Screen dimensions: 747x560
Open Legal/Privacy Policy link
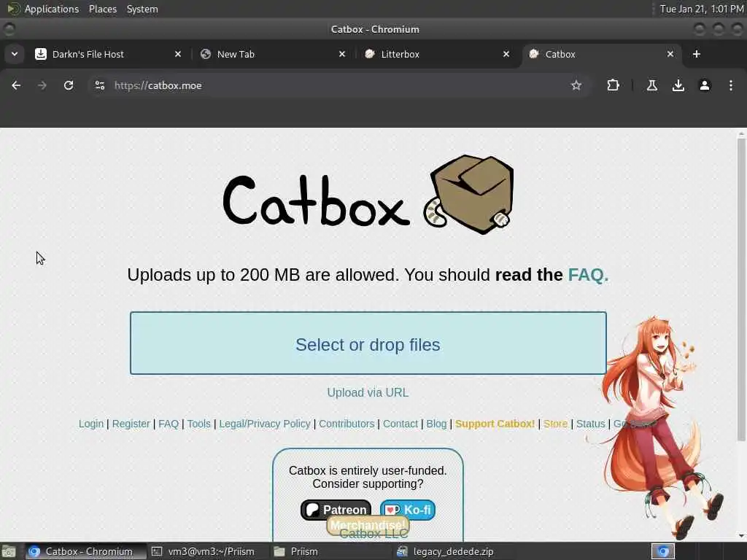coord(264,424)
